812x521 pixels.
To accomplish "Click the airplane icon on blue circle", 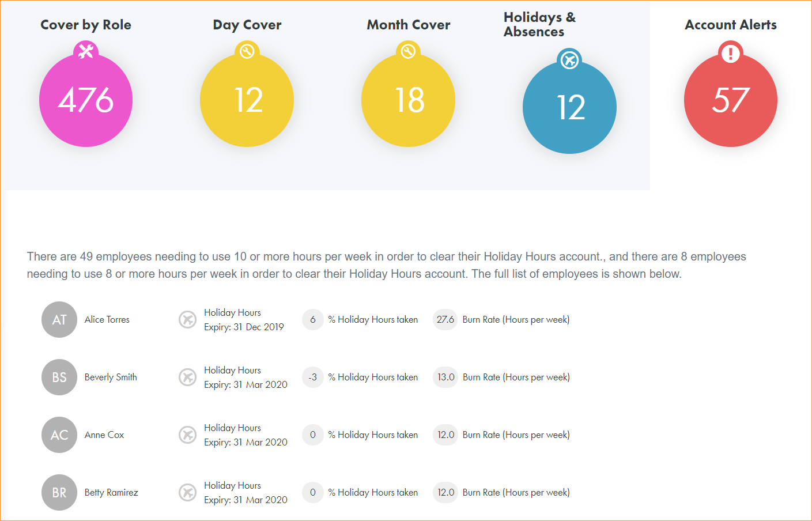I will coord(569,59).
